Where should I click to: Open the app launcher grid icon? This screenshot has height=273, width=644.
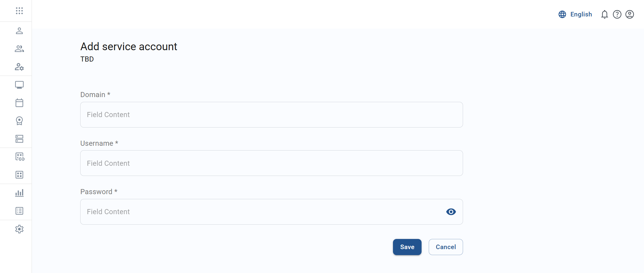coord(20,11)
